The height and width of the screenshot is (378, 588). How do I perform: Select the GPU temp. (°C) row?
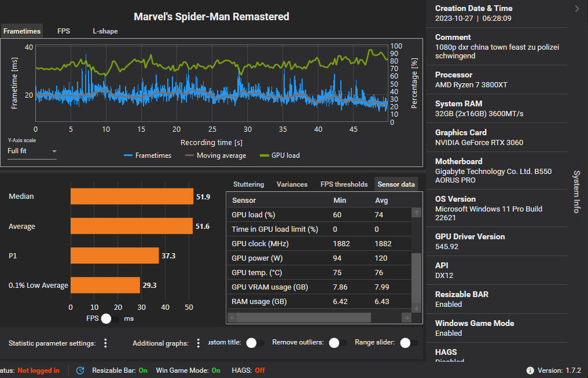point(319,273)
